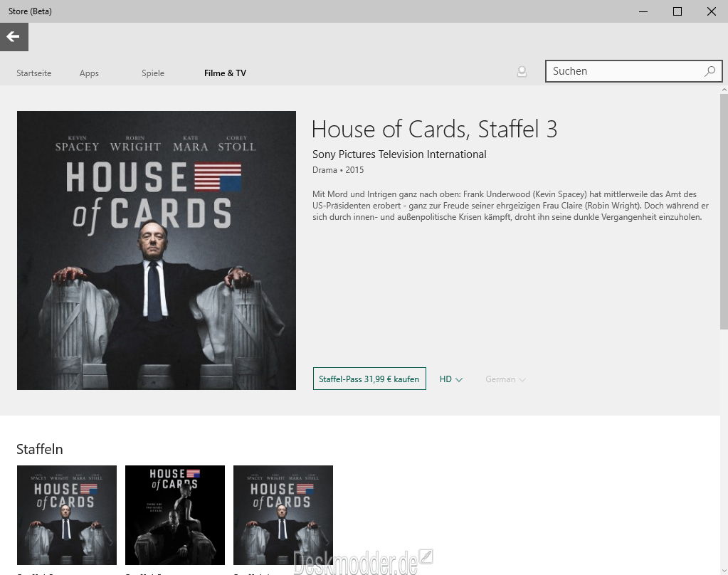Click the Drama • 2015 genre line
The image size is (728, 575).
[x=338, y=170]
